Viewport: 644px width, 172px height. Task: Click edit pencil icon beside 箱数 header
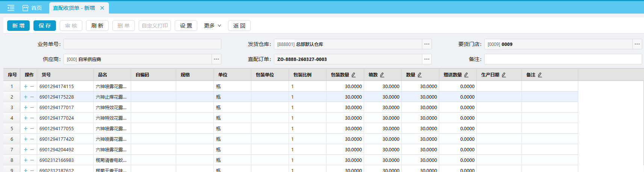382,75
